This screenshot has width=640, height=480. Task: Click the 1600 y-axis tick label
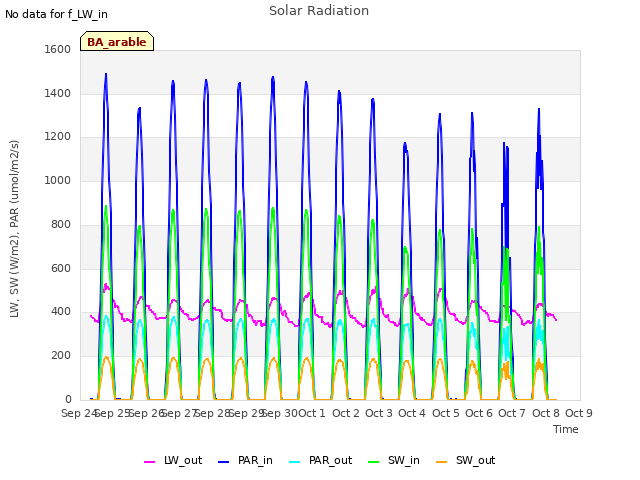[x=58, y=49]
